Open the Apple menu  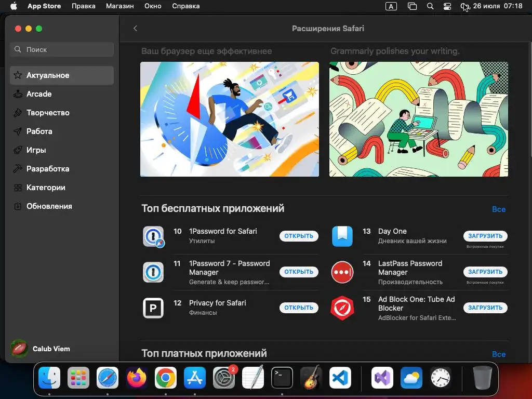14,6
